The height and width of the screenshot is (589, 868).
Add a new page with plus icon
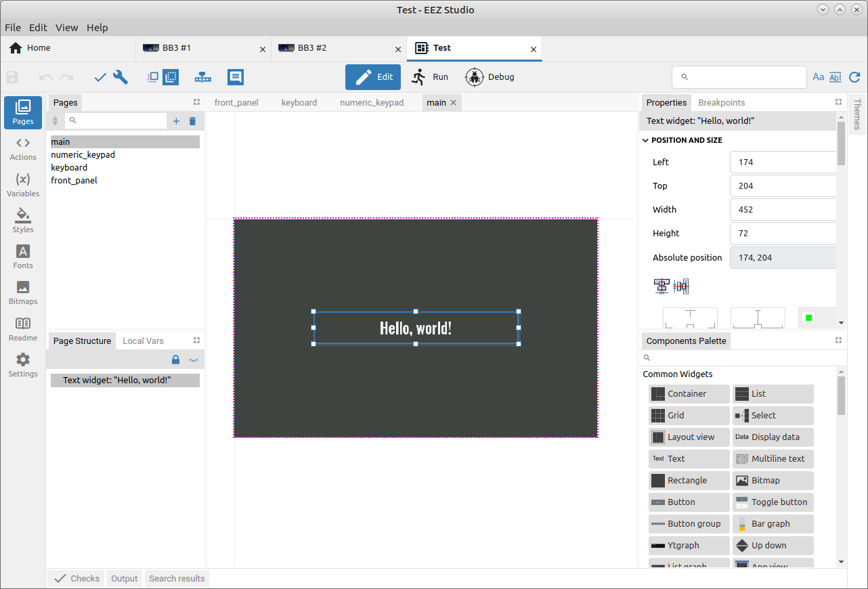pos(176,121)
